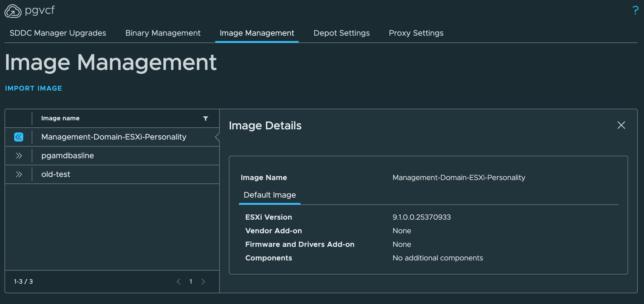Image resolution: width=644 pixels, height=304 pixels.
Task: Expand details for pgamdbasline image
Action: point(19,156)
